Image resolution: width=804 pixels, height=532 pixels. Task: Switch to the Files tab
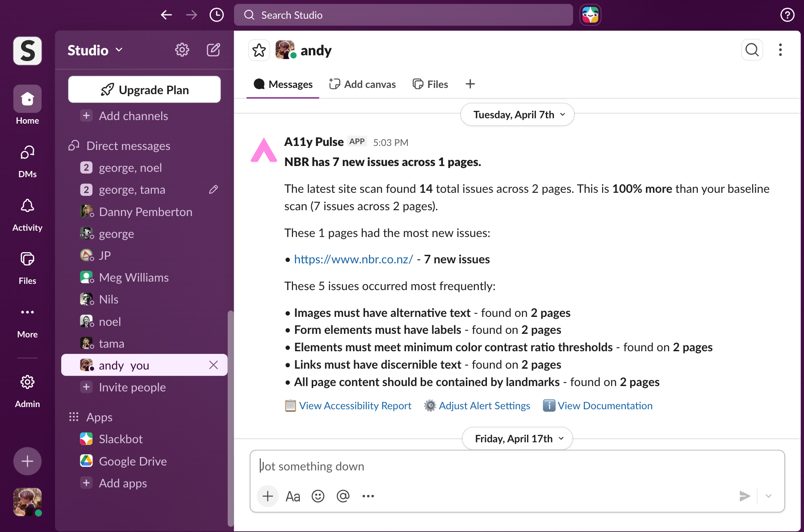(x=430, y=84)
